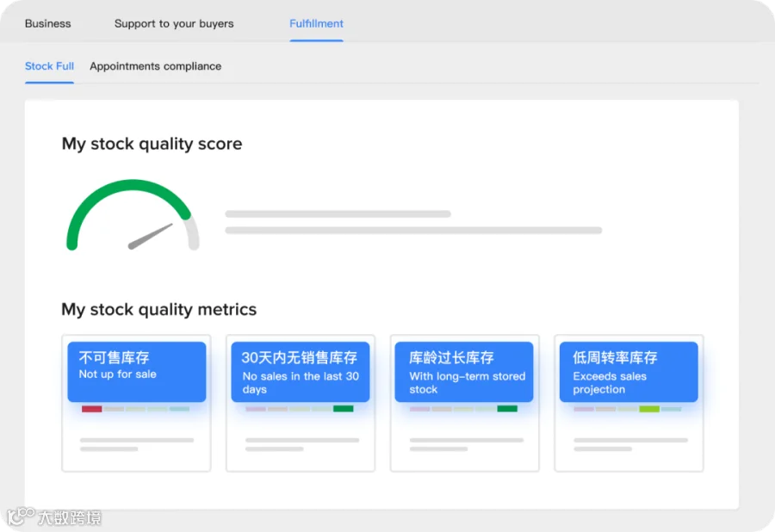Click dark green segment under long-term stored stock
The width and height of the screenshot is (775, 532).
507,409
